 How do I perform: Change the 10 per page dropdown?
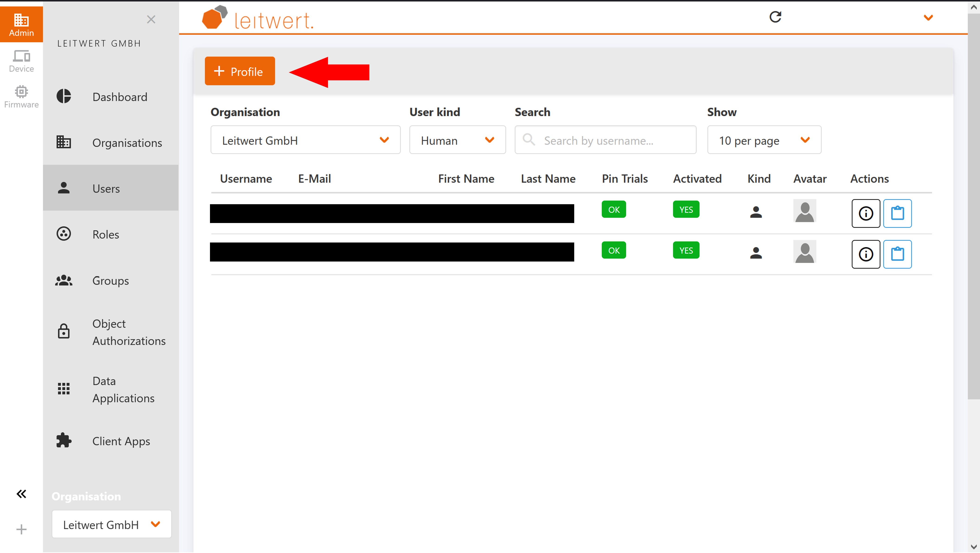pyautogui.click(x=764, y=140)
